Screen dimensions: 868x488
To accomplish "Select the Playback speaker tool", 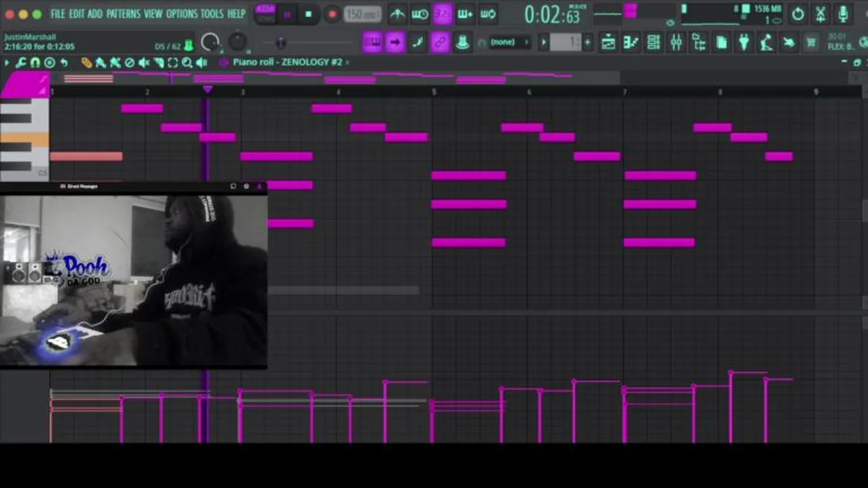I will 201,62.
